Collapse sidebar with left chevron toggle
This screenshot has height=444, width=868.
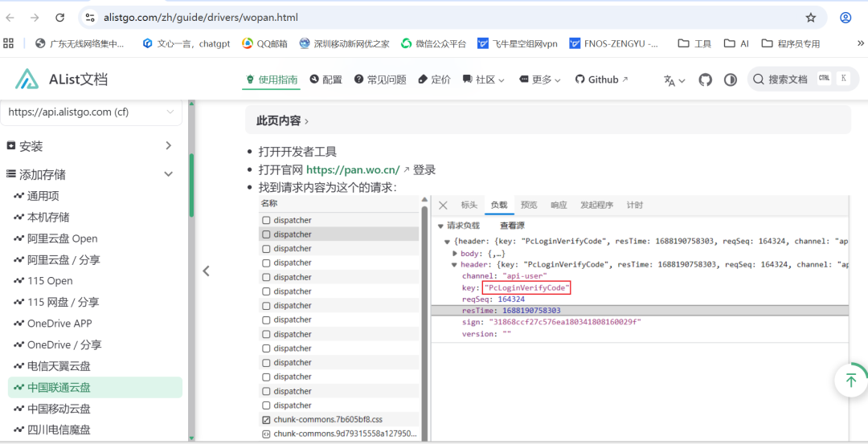pyautogui.click(x=206, y=271)
